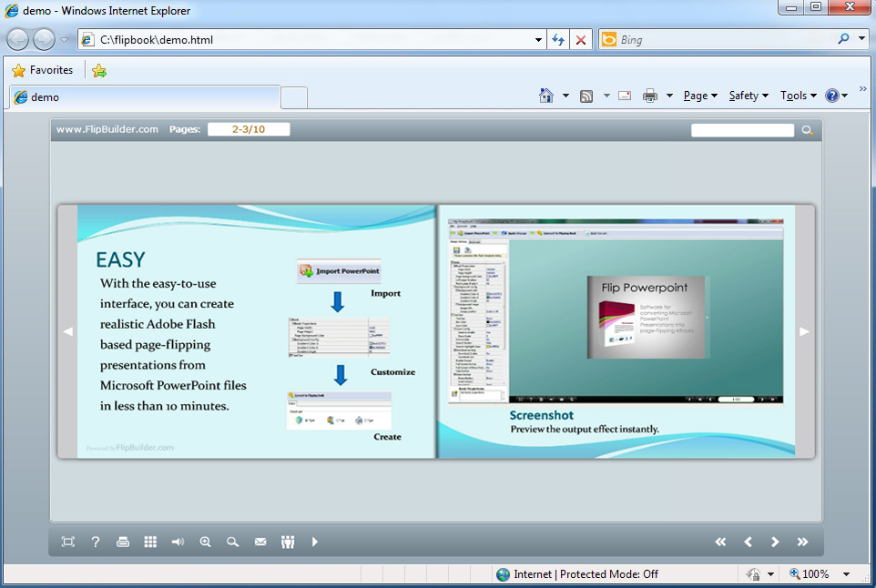Image resolution: width=876 pixels, height=588 pixels.
Task: Toggle the flipbook sound speaker
Action: tap(178, 542)
